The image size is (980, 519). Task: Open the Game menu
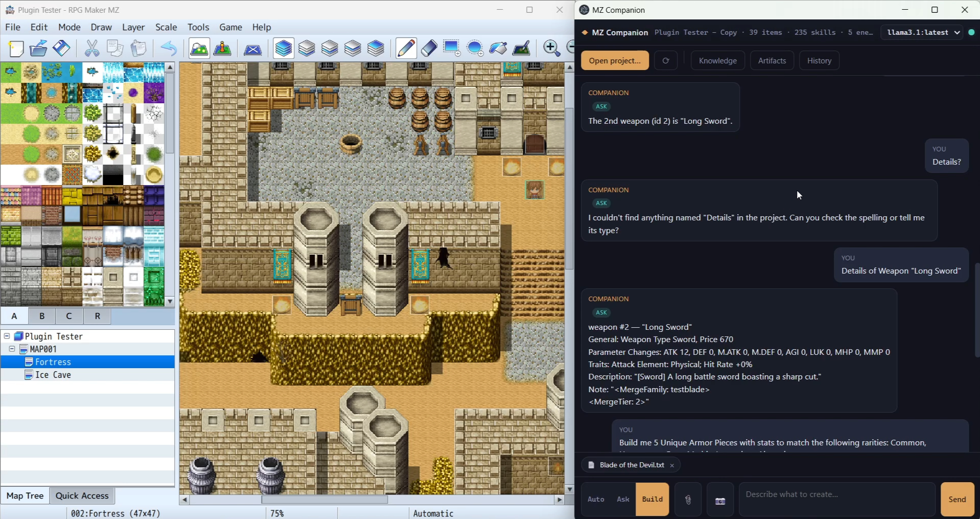tap(231, 27)
